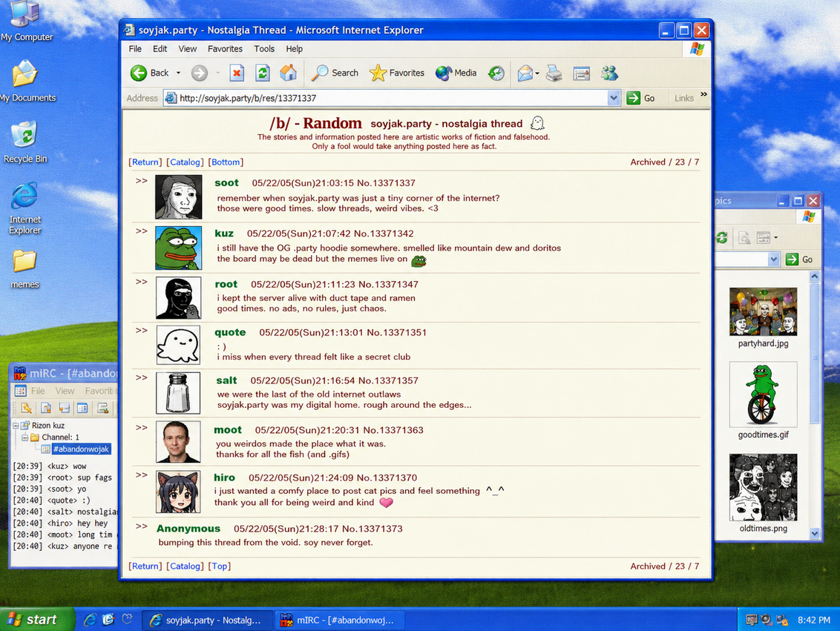Open the Media bar
The width and height of the screenshot is (840, 631).
click(x=456, y=73)
